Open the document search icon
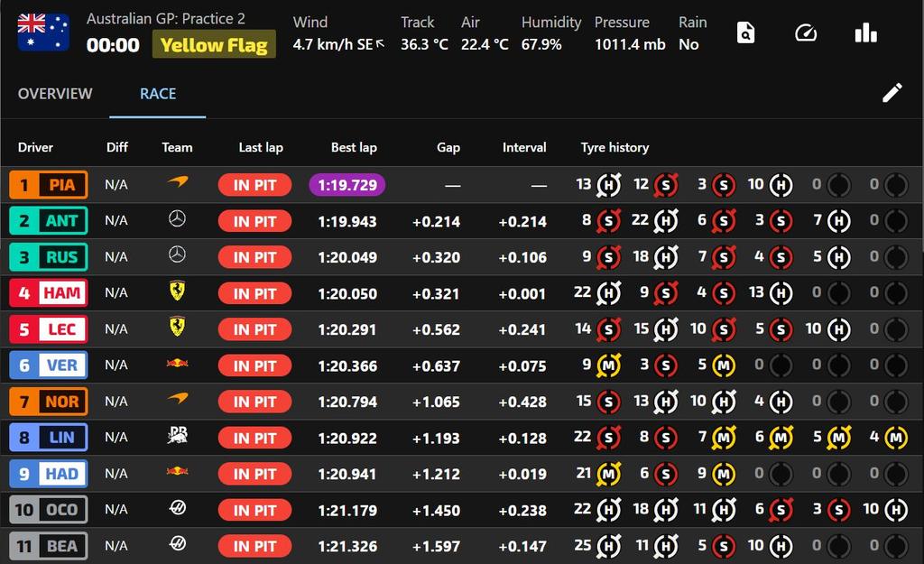 coord(745,33)
